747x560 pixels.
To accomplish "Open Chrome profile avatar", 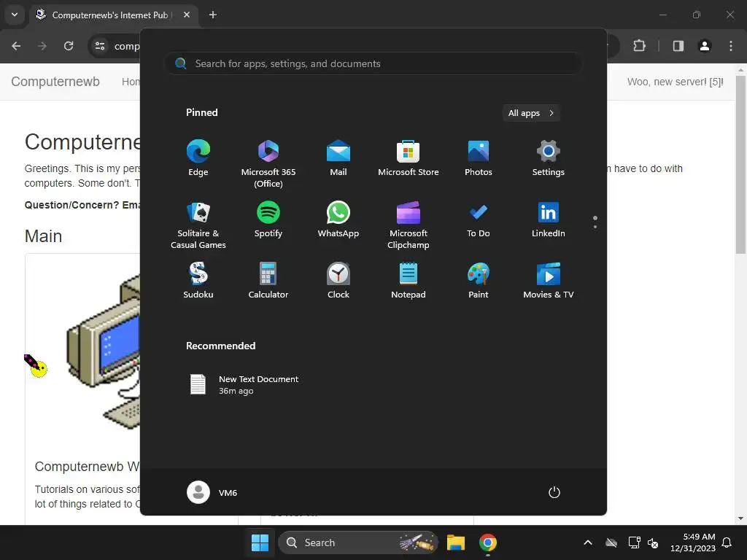I will 705,46.
